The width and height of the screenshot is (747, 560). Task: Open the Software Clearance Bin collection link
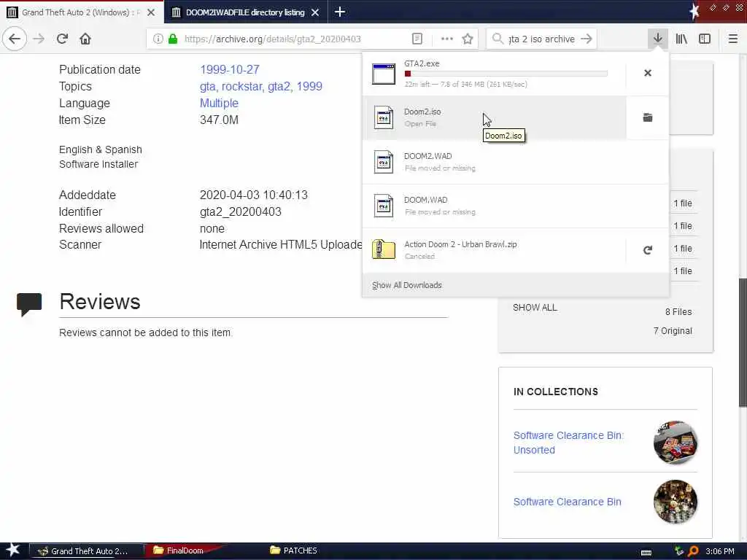pos(567,502)
